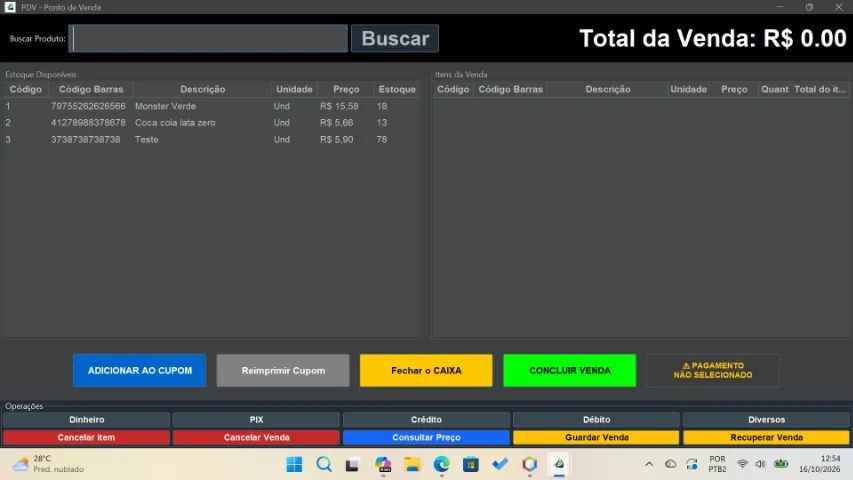This screenshot has height=480, width=853.
Task: Open the POR PTB2 language switcher
Action: coord(717,464)
